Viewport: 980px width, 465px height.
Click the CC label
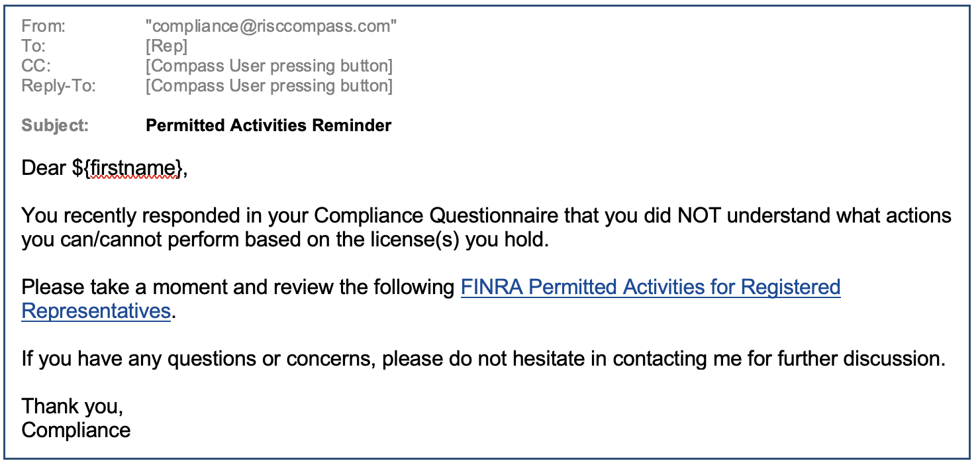point(36,66)
